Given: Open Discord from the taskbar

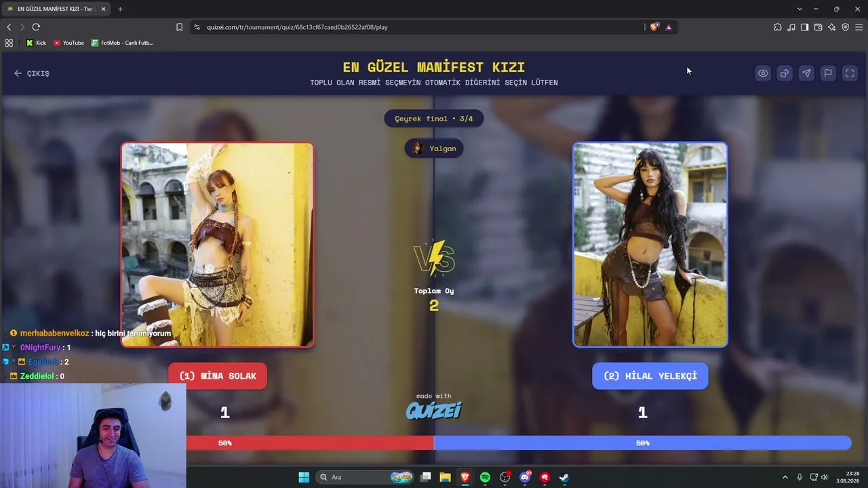Looking at the screenshot, I should click(525, 477).
